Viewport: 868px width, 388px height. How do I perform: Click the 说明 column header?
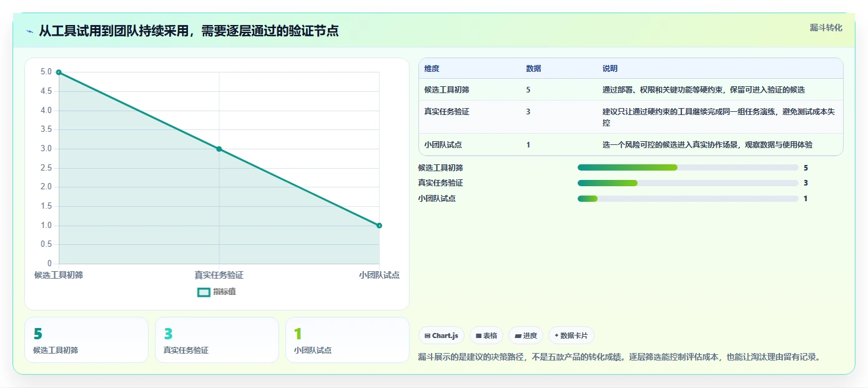610,69
